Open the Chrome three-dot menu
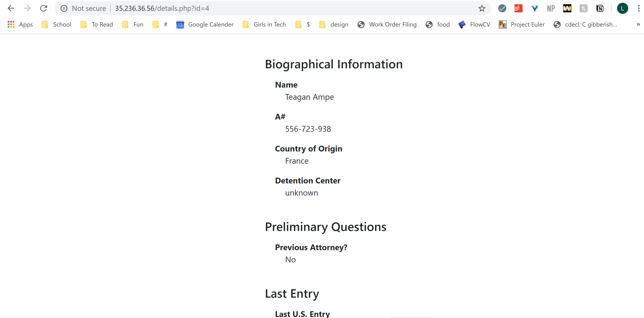Viewport: 644px width, 318px height. coord(639,8)
